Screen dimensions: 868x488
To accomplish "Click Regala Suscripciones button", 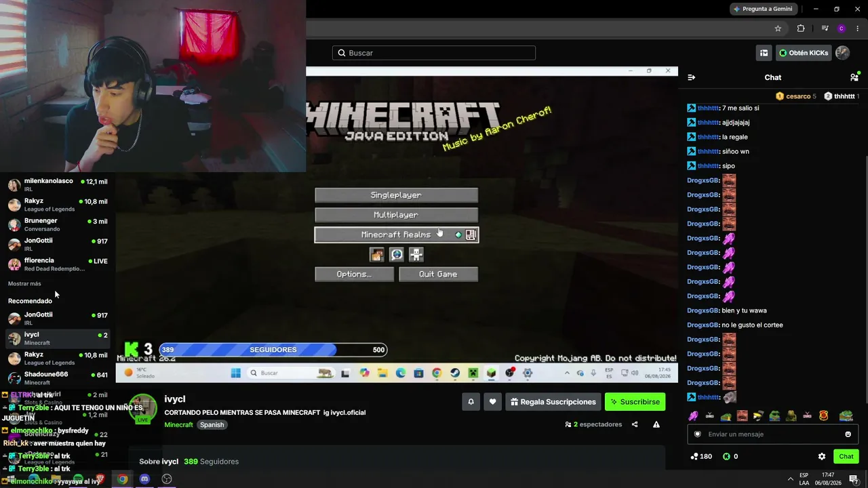I will 553,402.
